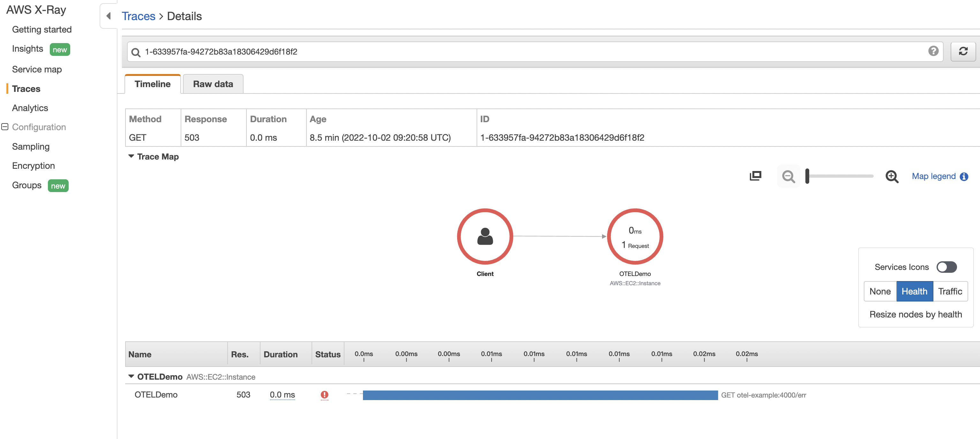Collapse the OTELDemo AWS::EC2::Instance group

131,376
